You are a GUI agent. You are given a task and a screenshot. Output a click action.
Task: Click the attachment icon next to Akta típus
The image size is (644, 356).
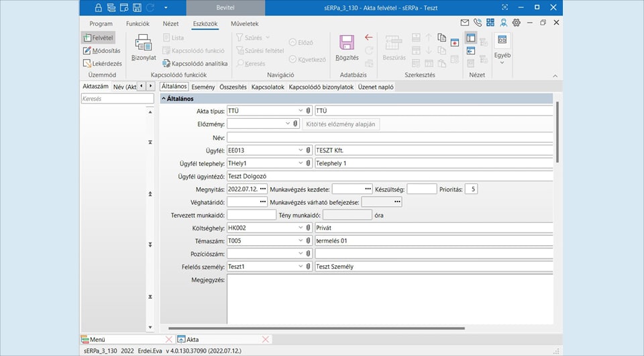coord(309,111)
